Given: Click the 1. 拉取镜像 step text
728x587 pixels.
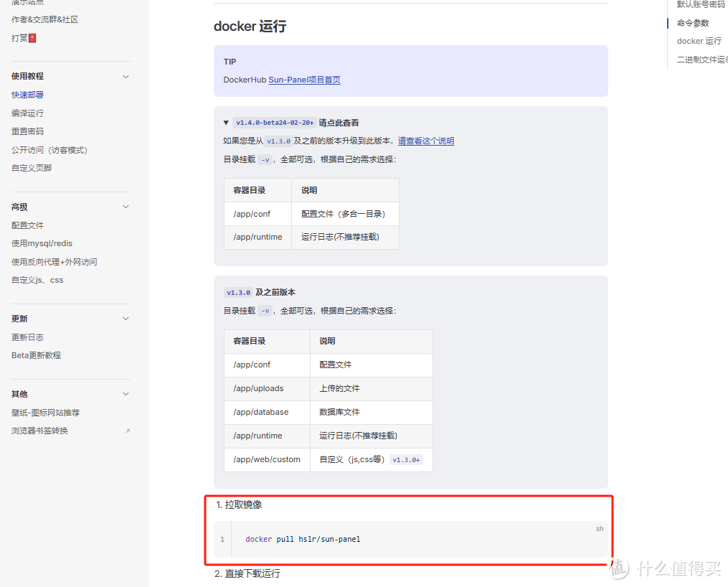Looking at the screenshot, I should pos(239,504).
